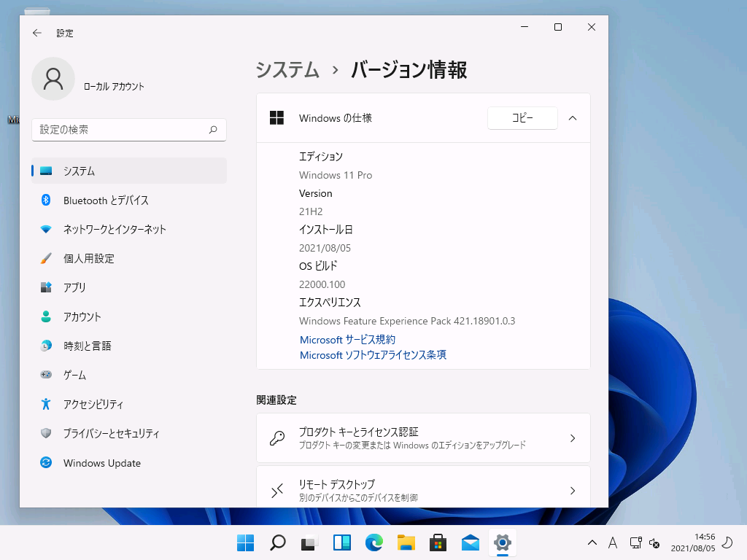Click the システム breadcrumb
747x560 pixels.
point(287,69)
